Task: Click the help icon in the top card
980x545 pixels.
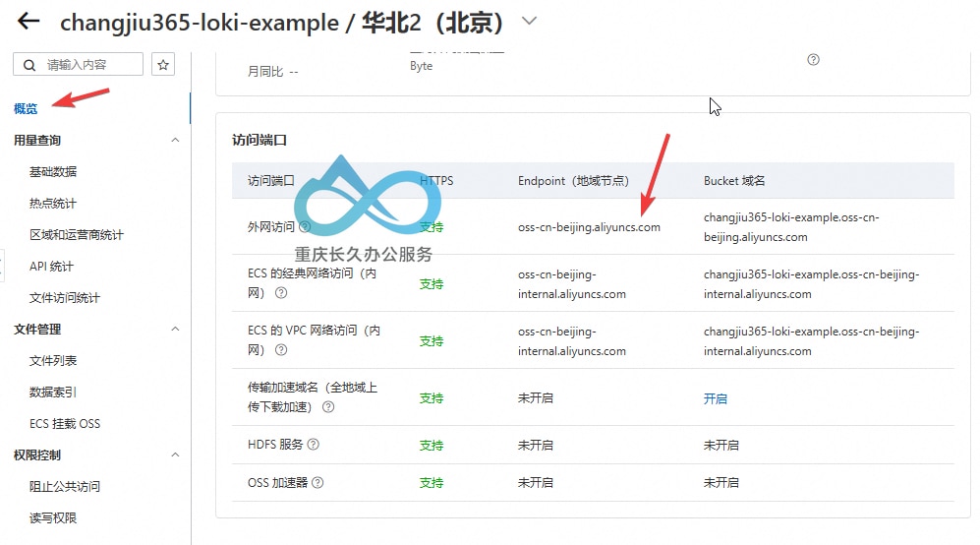Action: click(813, 59)
